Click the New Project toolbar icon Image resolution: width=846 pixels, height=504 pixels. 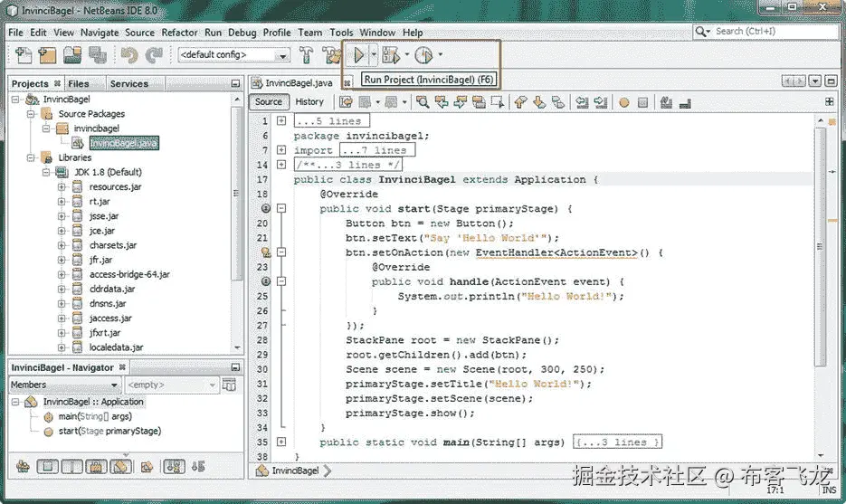point(47,55)
